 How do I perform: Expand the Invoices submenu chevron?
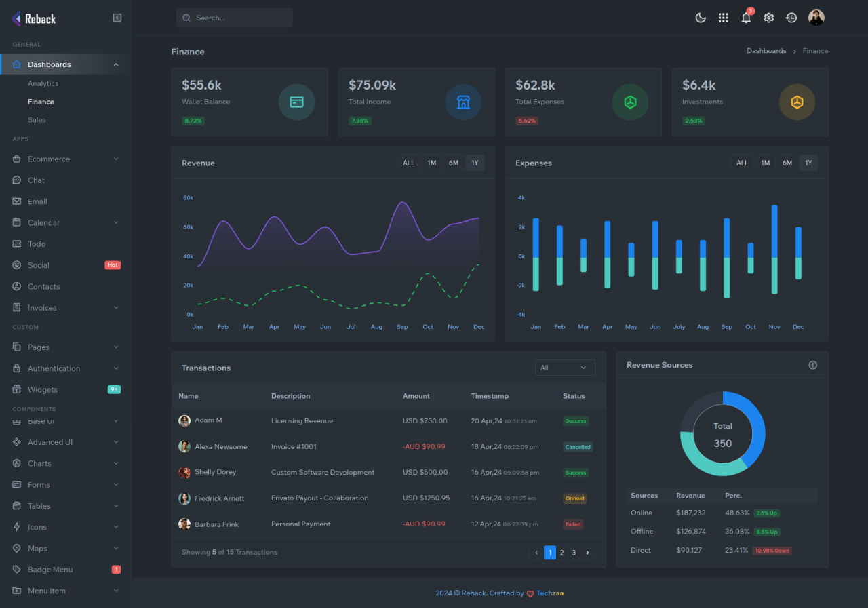116,308
